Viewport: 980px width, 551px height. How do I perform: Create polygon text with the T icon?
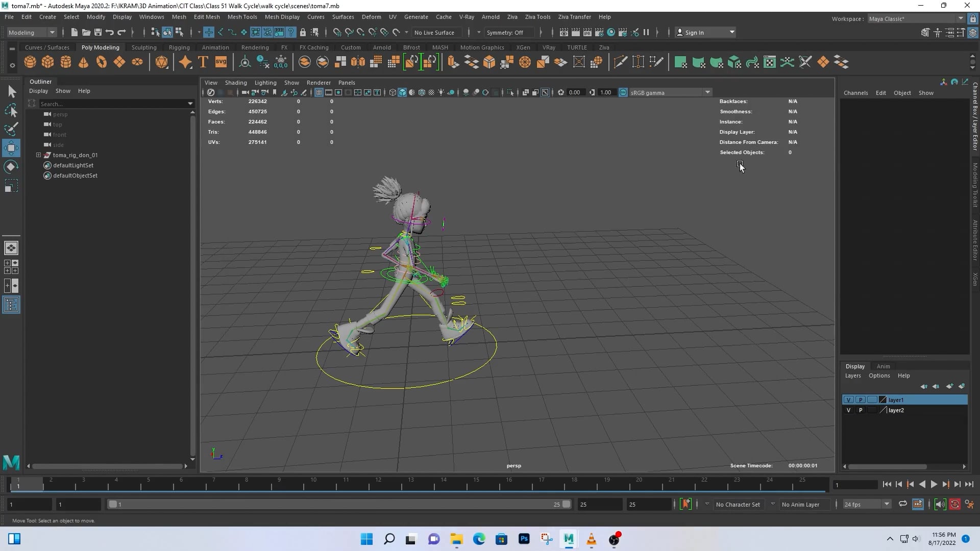pyautogui.click(x=203, y=62)
